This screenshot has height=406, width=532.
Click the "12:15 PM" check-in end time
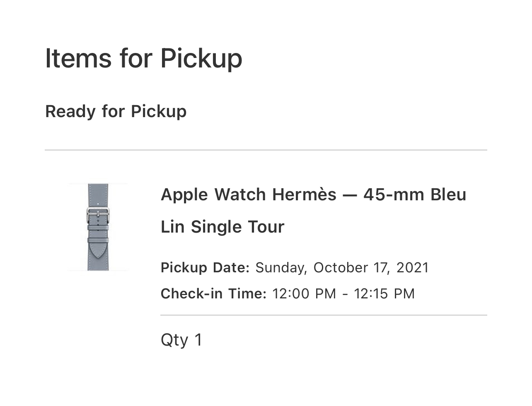(384, 293)
